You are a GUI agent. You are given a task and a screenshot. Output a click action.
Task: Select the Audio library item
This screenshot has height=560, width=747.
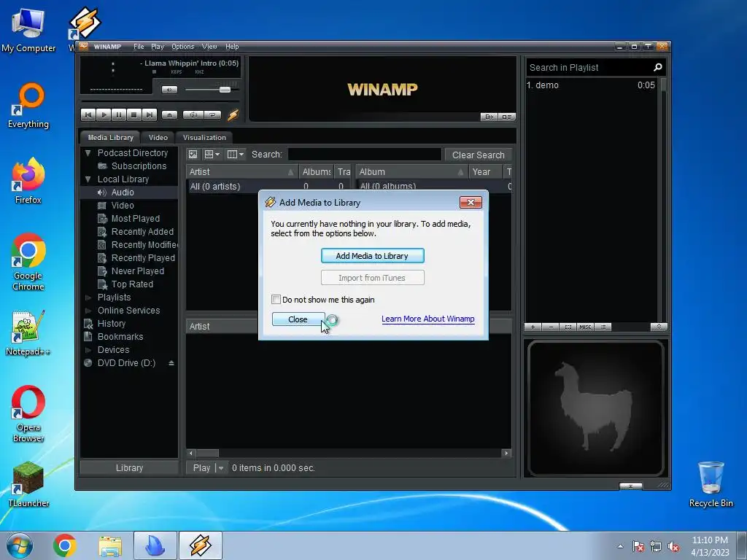129,192
